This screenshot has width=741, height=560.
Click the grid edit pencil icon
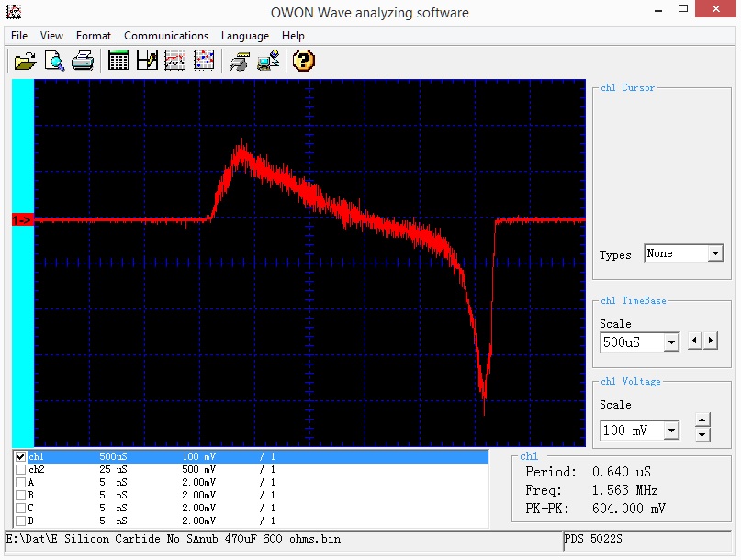(x=147, y=61)
